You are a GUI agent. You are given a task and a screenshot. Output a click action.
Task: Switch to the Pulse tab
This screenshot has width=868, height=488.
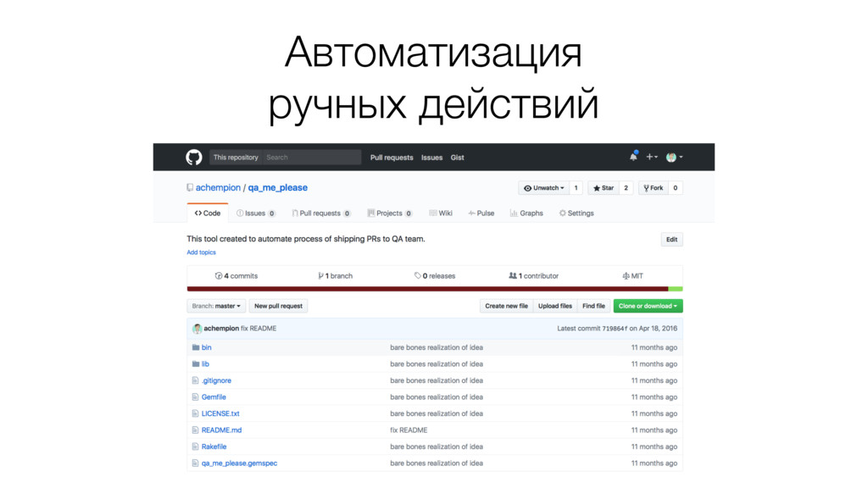[481, 213]
